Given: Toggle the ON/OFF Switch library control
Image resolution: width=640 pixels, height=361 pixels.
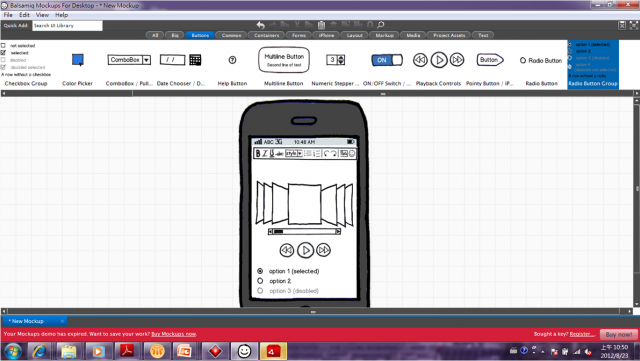Looking at the screenshot, I should [x=387, y=60].
